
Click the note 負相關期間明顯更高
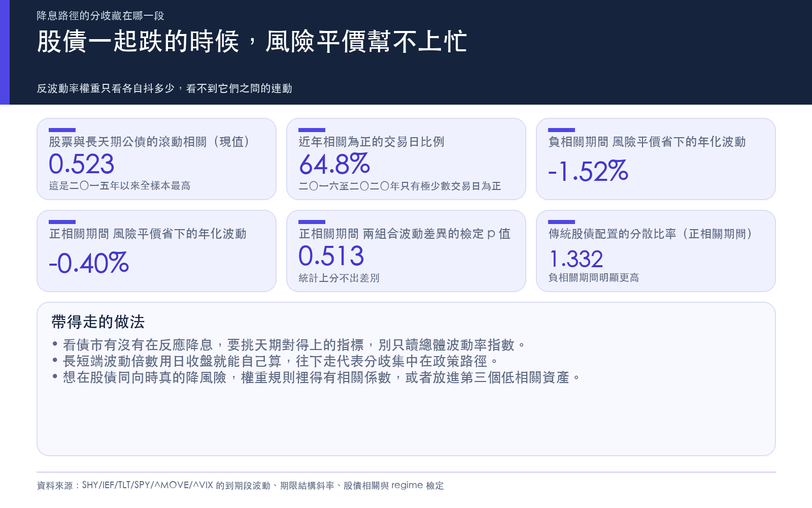point(594,277)
